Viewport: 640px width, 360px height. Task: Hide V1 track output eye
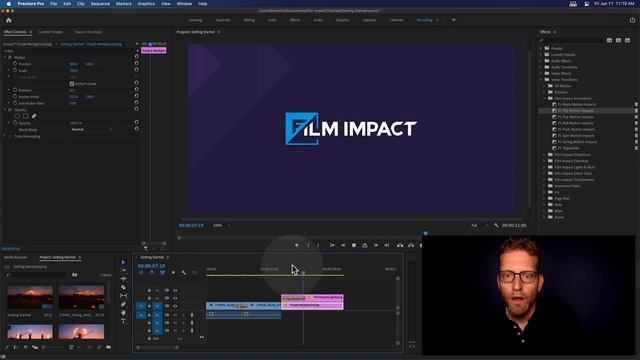tap(175, 306)
